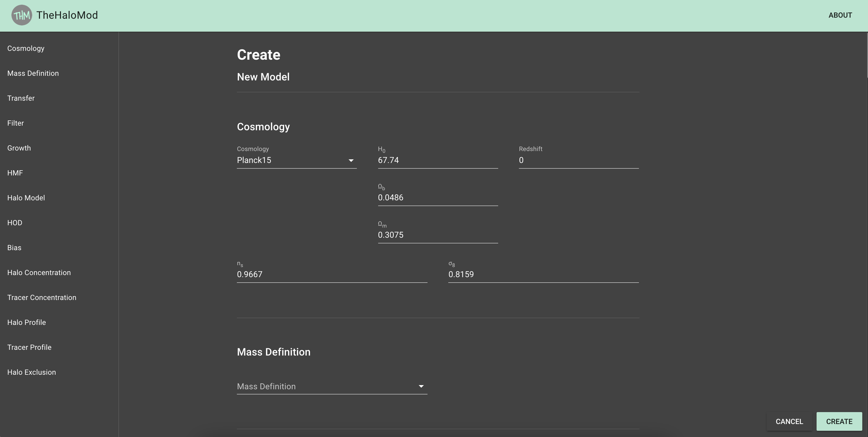Screen dimensions: 868x437
Task: Click the Redshift input field
Action: pos(578,160)
